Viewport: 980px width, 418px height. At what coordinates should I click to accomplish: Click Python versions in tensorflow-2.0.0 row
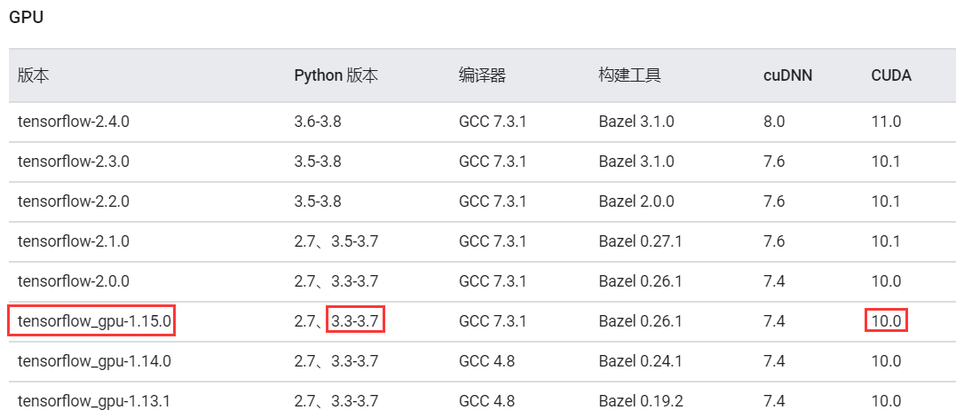[336, 281]
